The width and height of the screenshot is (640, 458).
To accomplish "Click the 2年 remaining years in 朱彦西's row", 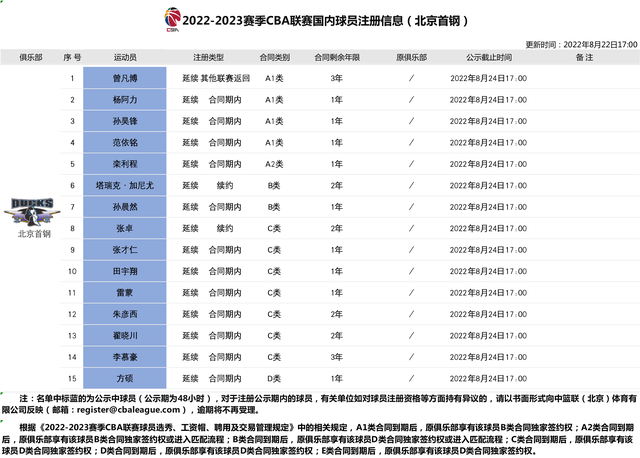I will [x=337, y=314].
